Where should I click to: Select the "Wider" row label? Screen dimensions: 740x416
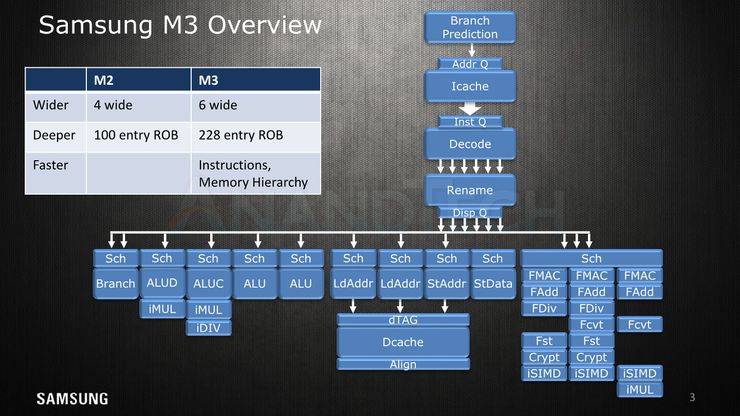(x=50, y=105)
